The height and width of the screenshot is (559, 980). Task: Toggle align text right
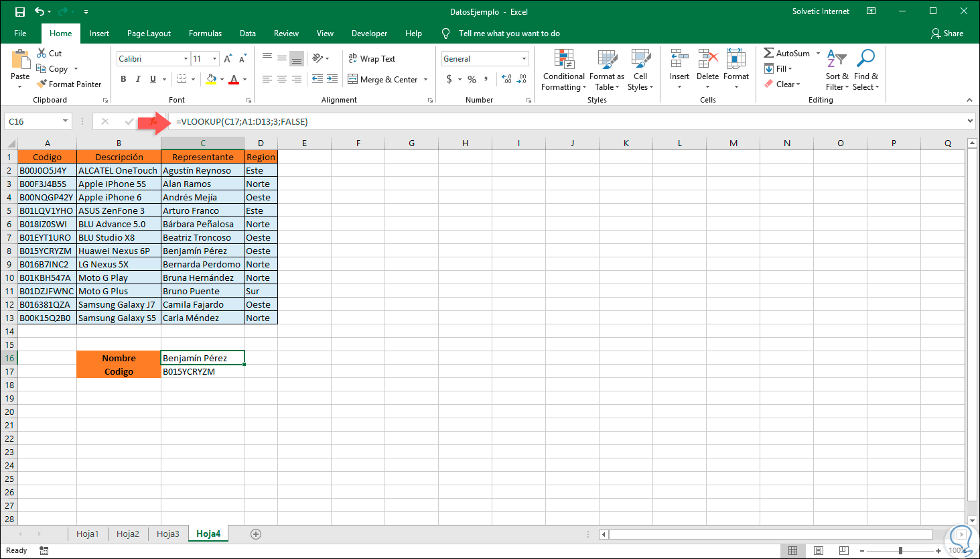pos(297,79)
